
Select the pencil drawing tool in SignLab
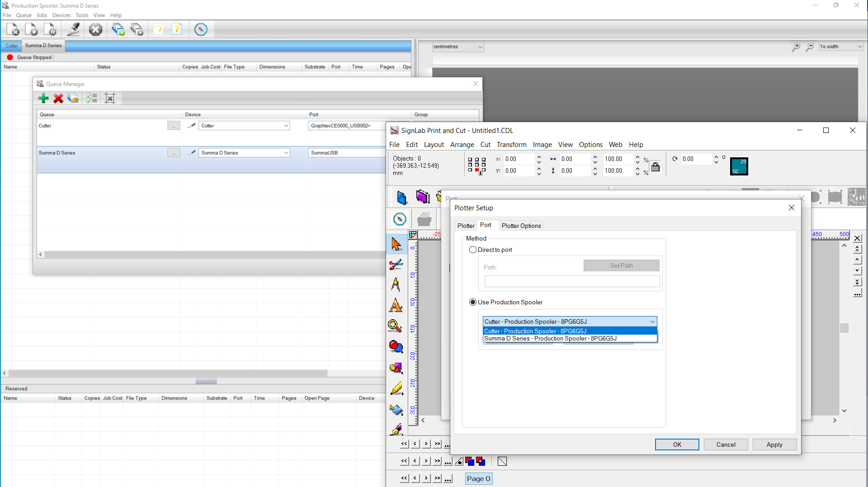396,388
